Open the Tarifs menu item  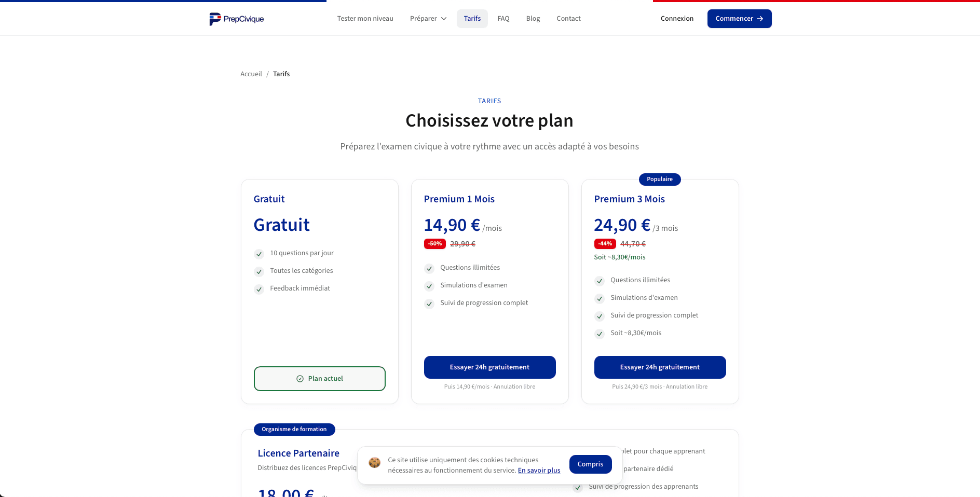[x=472, y=18]
